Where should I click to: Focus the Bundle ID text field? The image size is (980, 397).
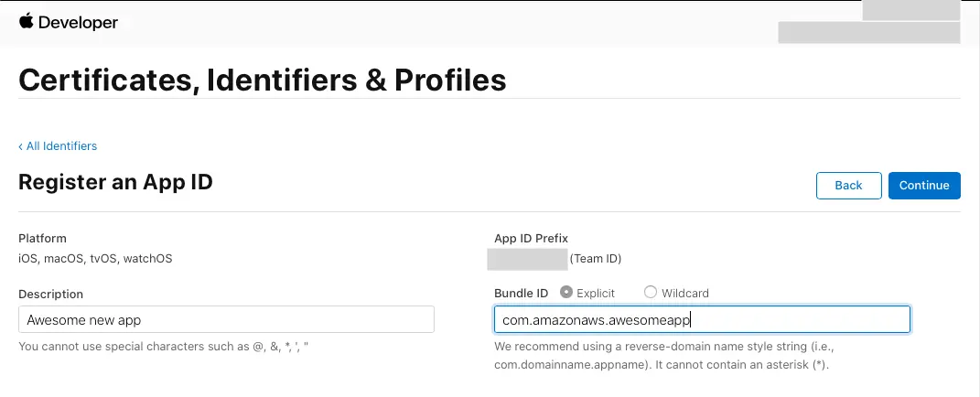(x=702, y=319)
